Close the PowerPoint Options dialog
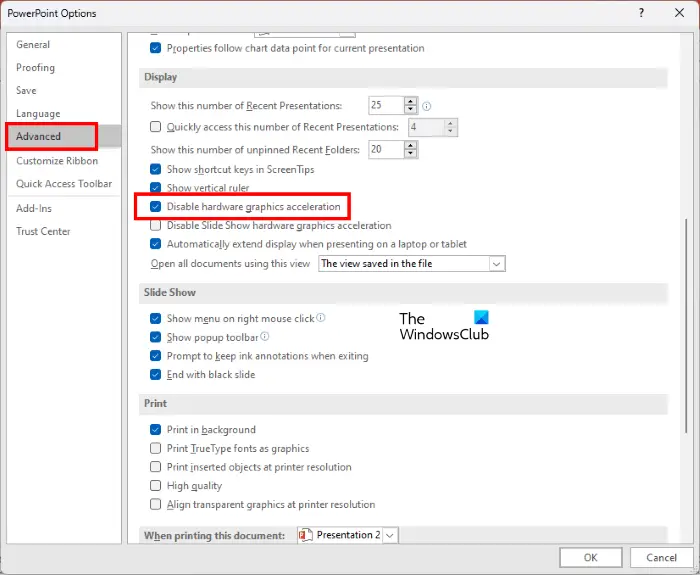This screenshot has height=575, width=700. [679, 13]
